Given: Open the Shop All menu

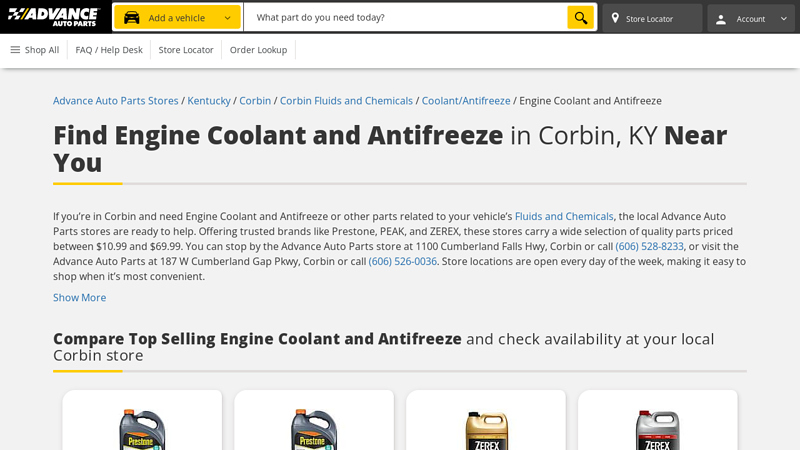Looking at the screenshot, I should click(x=35, y=49).
